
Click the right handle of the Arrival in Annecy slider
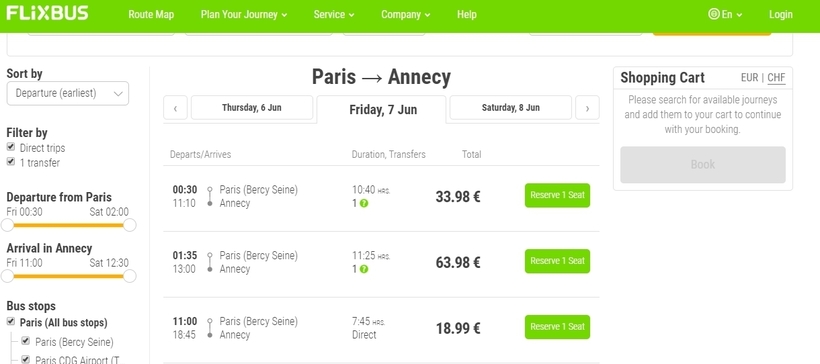(x=130, y=276)
